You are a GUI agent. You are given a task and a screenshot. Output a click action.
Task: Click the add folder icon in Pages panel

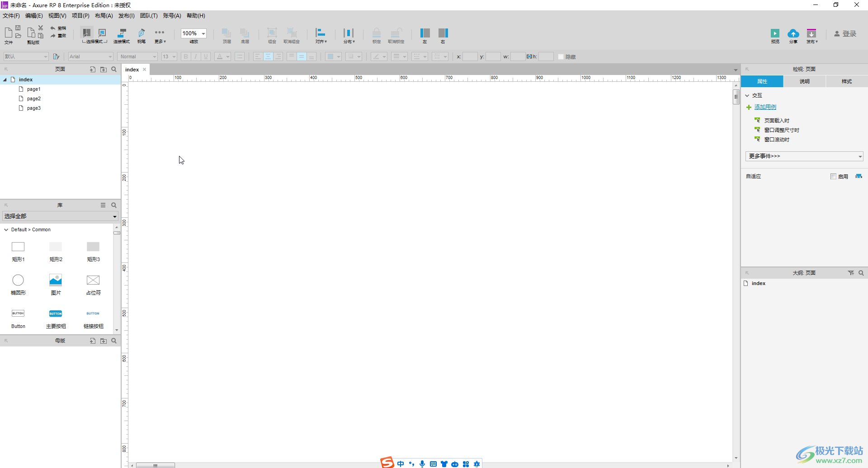click(104, 70)
